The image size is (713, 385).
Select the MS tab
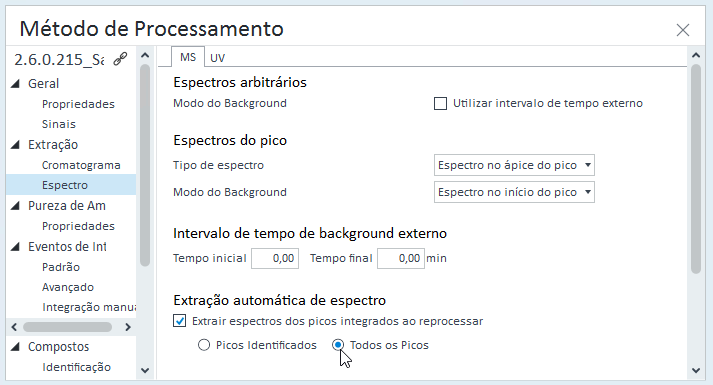(188, 57)
